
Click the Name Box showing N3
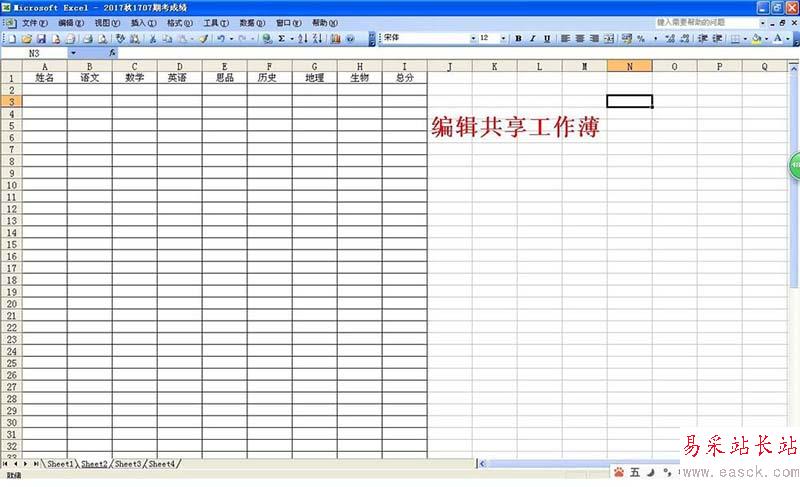(34, 53)
